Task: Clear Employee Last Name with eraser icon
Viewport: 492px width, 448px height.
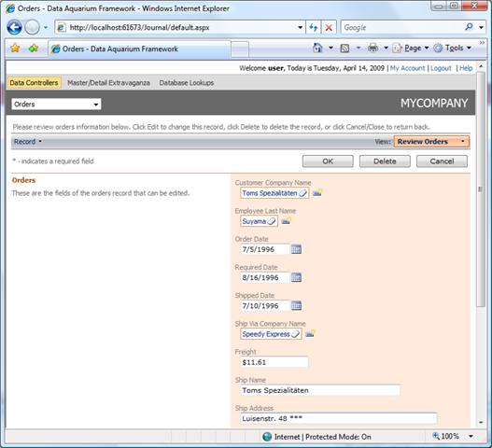Action: coord(272,221)
